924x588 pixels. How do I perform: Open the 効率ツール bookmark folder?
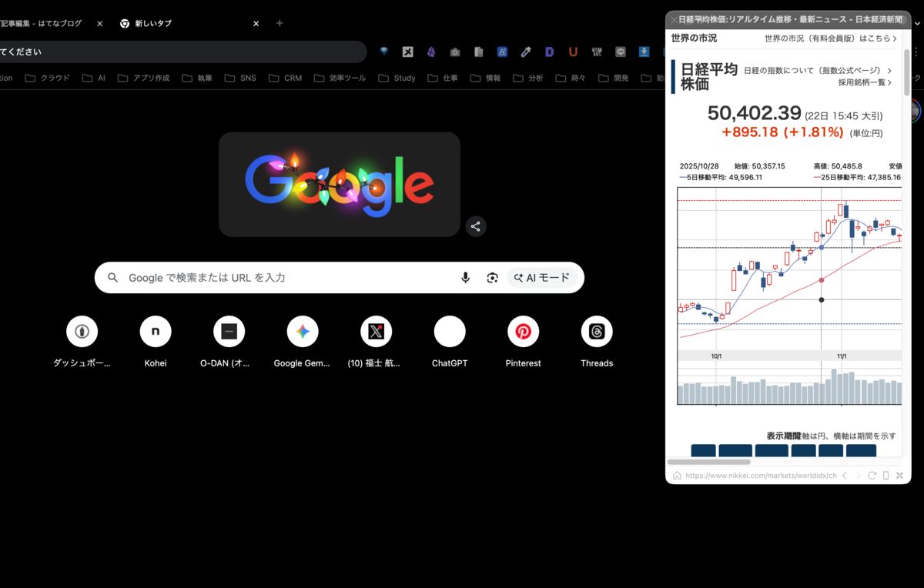(x=340, y=78)
